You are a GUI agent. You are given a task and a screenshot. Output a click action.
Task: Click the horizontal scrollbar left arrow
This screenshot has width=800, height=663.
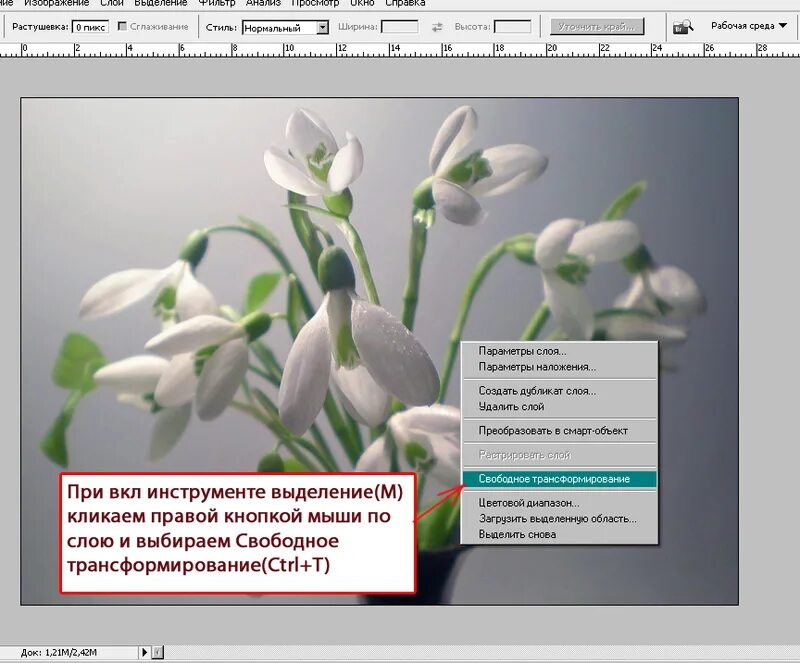(158, 652)
